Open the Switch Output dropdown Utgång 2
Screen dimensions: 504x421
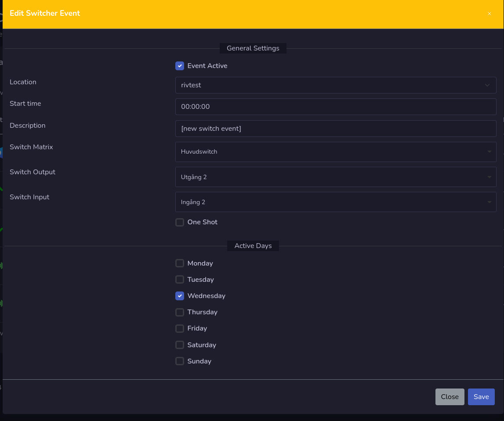pos(336,177)
